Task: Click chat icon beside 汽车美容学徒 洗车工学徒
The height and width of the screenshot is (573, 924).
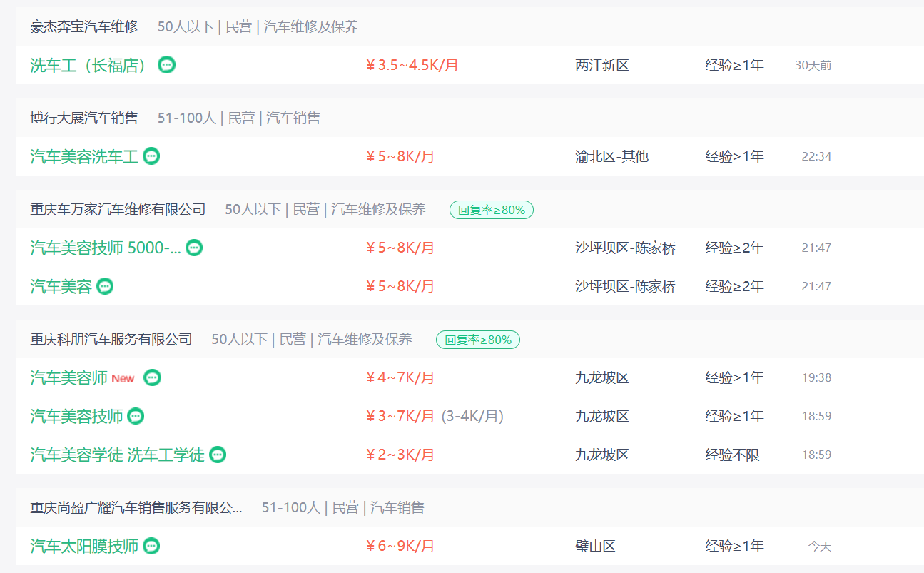Action: [218, 455]
